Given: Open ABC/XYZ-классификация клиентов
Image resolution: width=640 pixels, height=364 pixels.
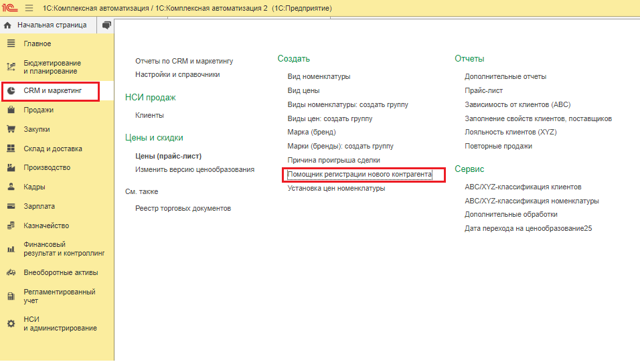Looking at the screenshot, I should point(523,187).
